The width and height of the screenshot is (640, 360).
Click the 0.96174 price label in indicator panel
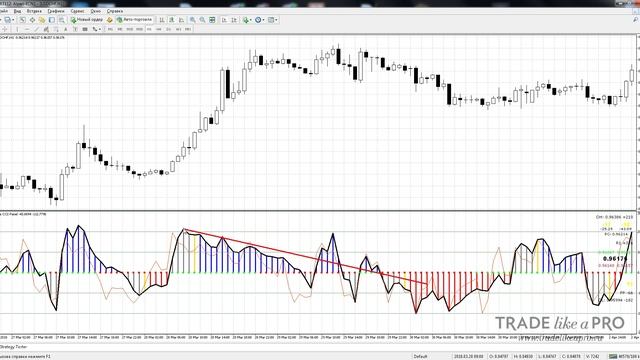pyautogui.click(x=615, y=259)
